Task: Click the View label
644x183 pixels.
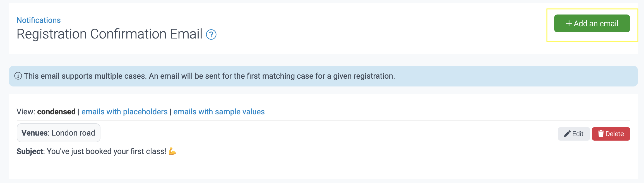Action: click(26, 112)
